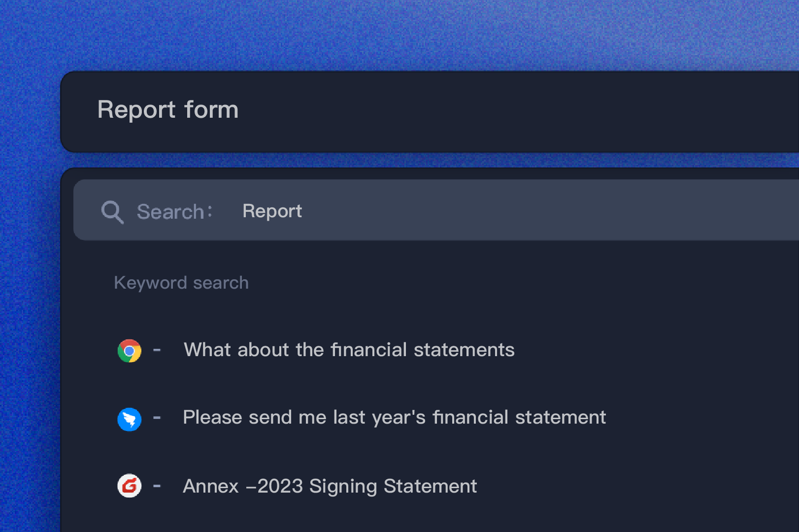Click the word "Annex" in third result

pyautogui.click(x=211, y=486)
